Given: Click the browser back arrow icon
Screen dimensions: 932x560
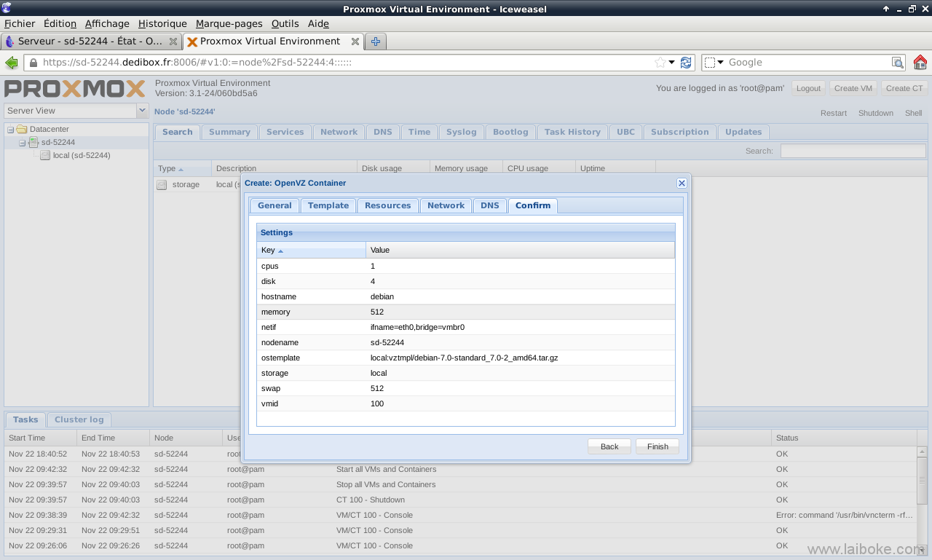Looking at the screenshot, I should click(x=12, y=63).
